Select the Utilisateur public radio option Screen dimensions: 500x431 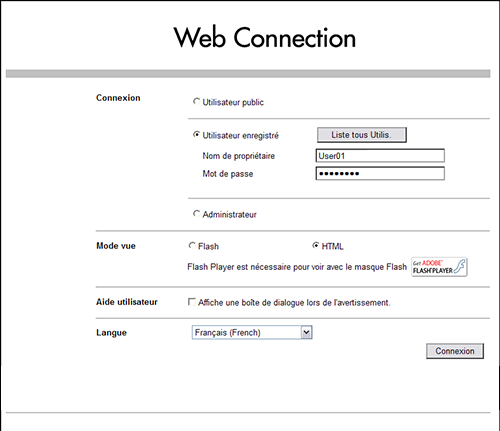pos(196,101)
